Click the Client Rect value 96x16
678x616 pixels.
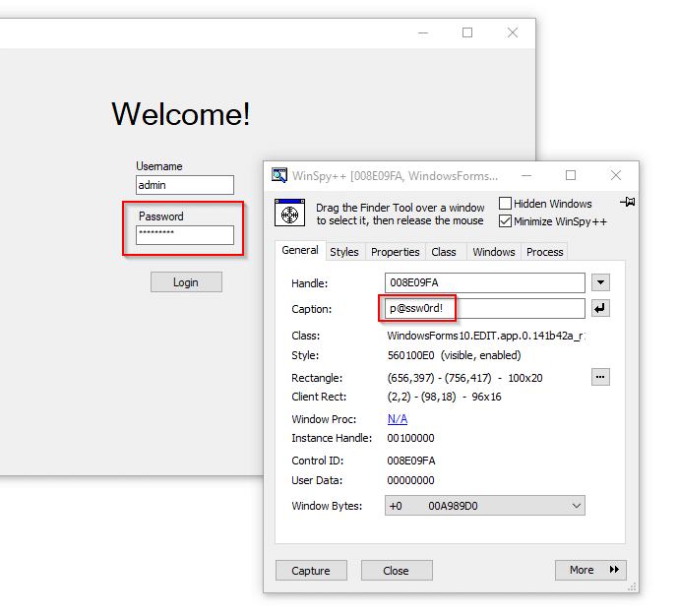click(486, 397)
